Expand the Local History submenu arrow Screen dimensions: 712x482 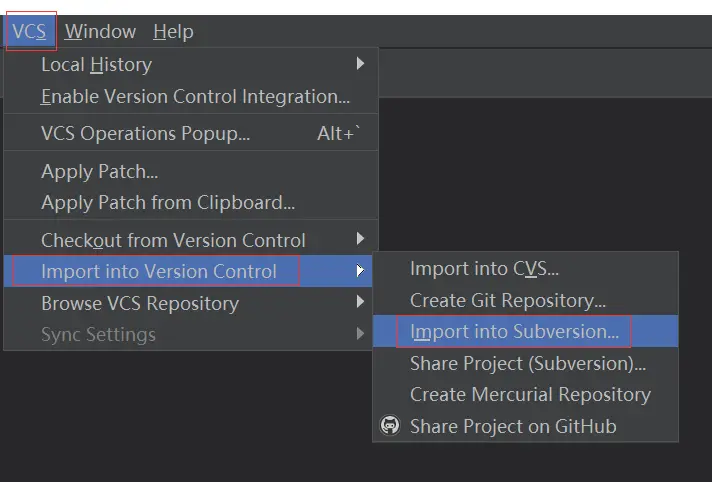(x=360, y=65)
